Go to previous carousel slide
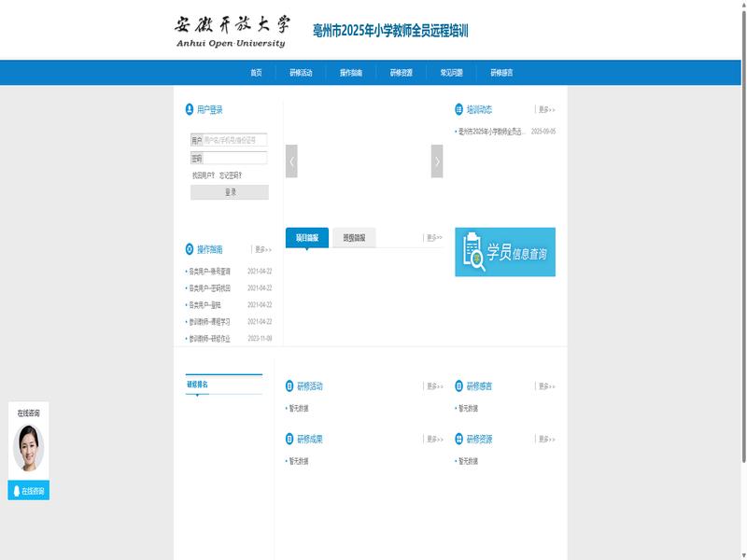 (x=291, y=161)
